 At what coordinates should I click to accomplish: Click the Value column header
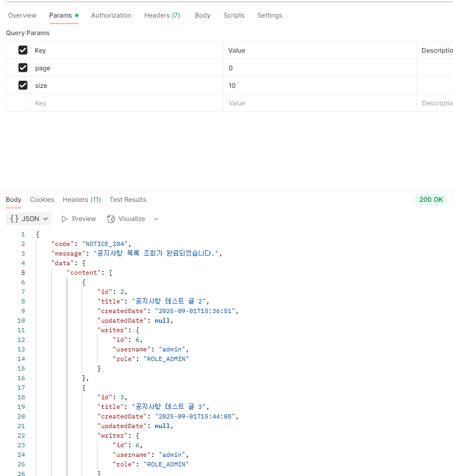coord(237,51)
